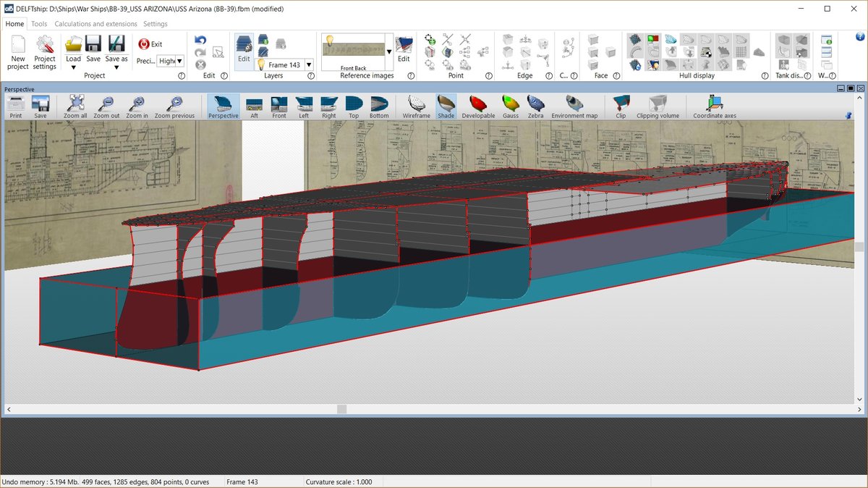The height and width of the screenshot is (488, 868).
Task: Open the Frame 143 layer dropdown
Action: [x=309, y=64]
